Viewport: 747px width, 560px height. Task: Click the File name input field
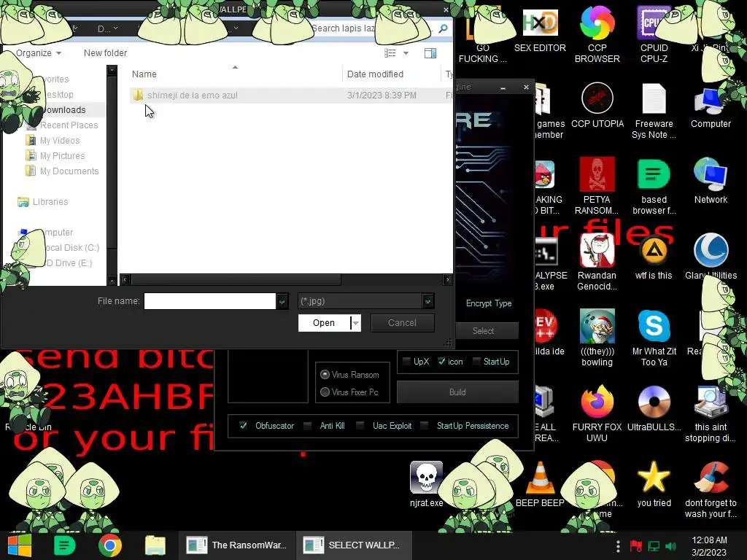pyautogui.click(x=209, y=301)
